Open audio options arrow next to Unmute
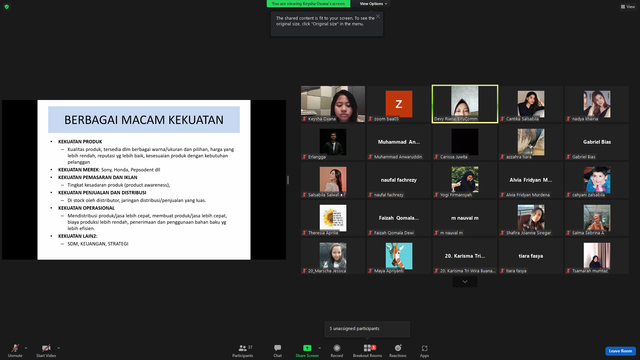The image size is (640, 360). pos(26,348)
